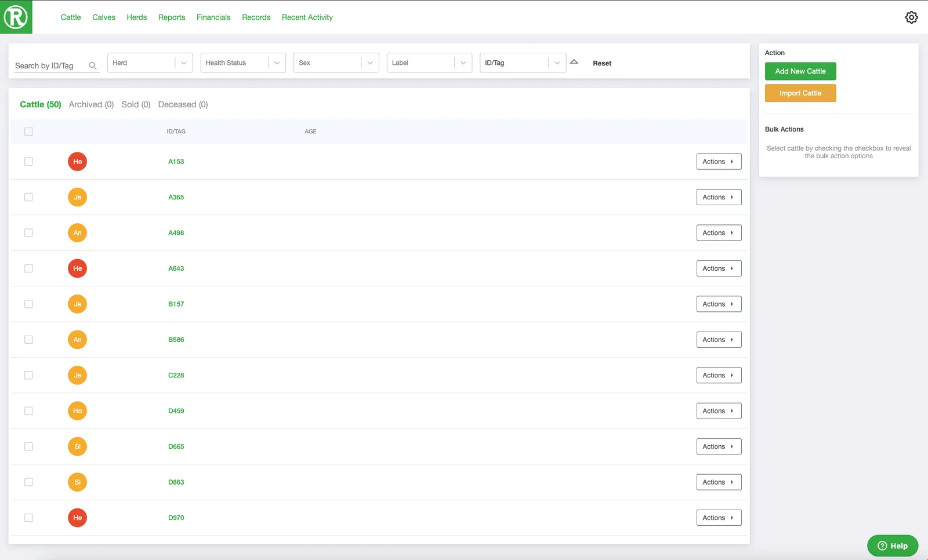The height and width of the screenshot is (560, 928).
Task: Open the Help widget button
Action: (x=893, y=546)
